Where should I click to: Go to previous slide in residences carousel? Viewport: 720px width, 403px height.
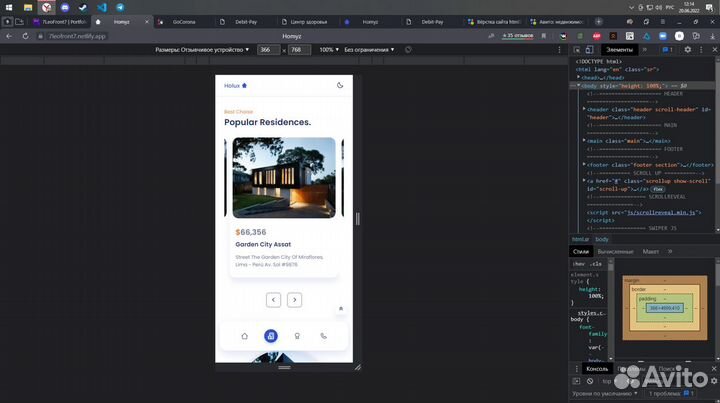coord(273,300)
